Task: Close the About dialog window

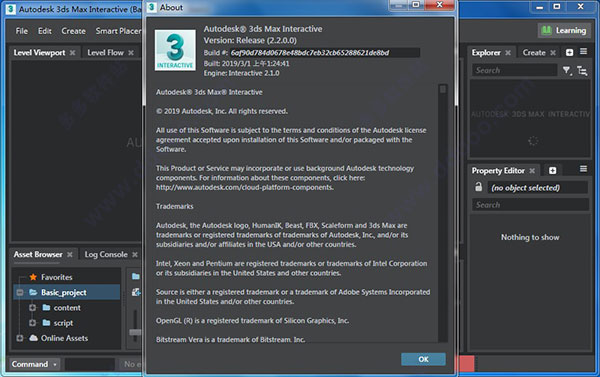Action: [x=440, y=5]
